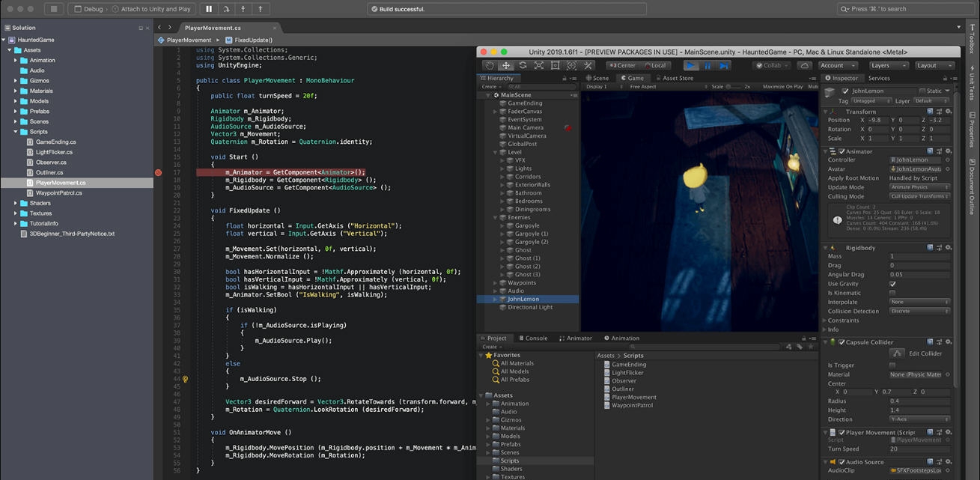This screenshot has width=980, height=480.
Task: Toggle the Static checkbox for JohnLemon
Action: click(923, 91)
